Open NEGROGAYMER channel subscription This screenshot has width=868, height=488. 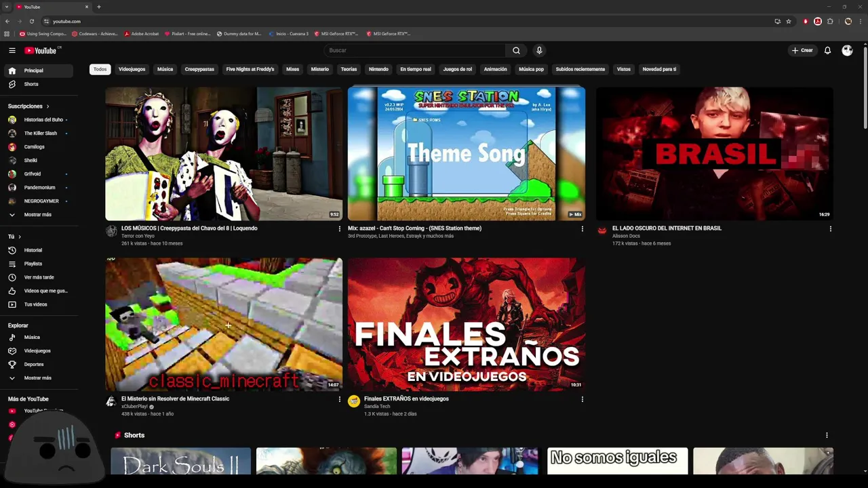39,201
